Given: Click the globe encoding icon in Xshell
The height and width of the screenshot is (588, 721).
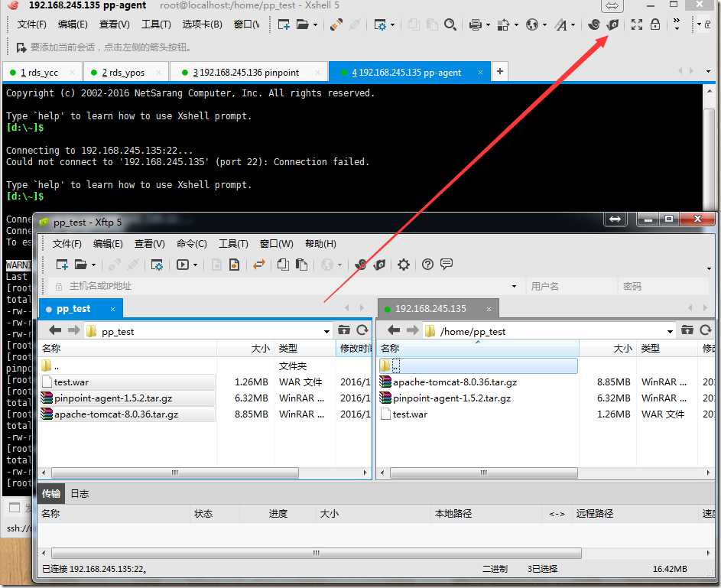Looking at the screenshot, I should 532,24.
